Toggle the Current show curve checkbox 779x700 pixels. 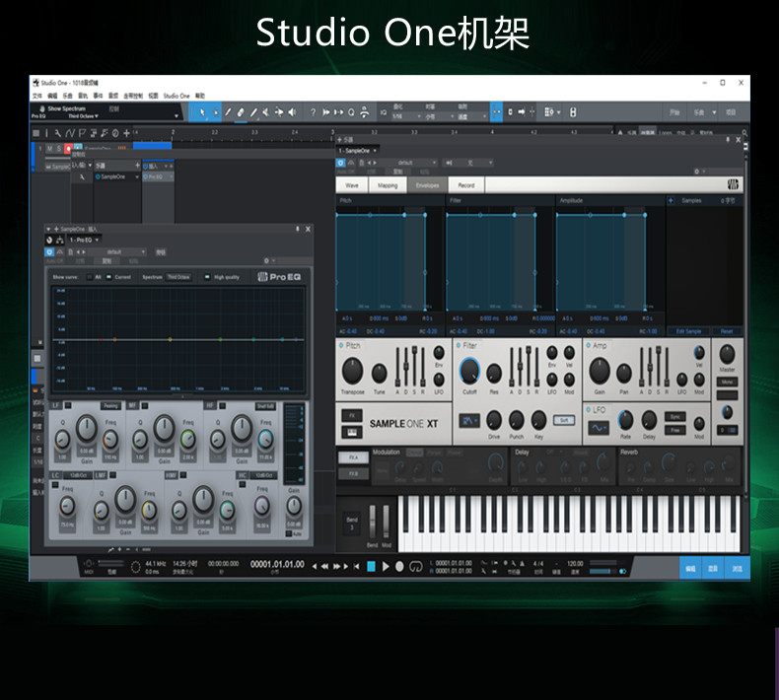[x=108, y=277]
